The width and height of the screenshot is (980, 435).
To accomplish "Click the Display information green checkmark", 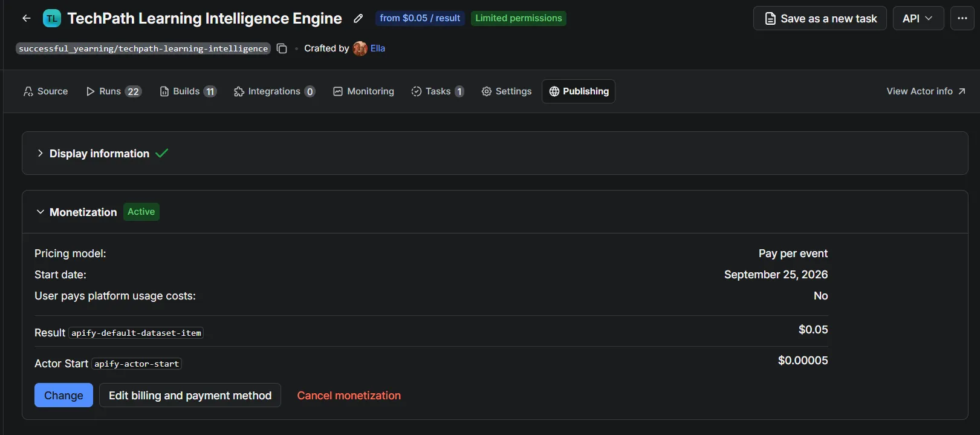I will click(x=161, y=153).
